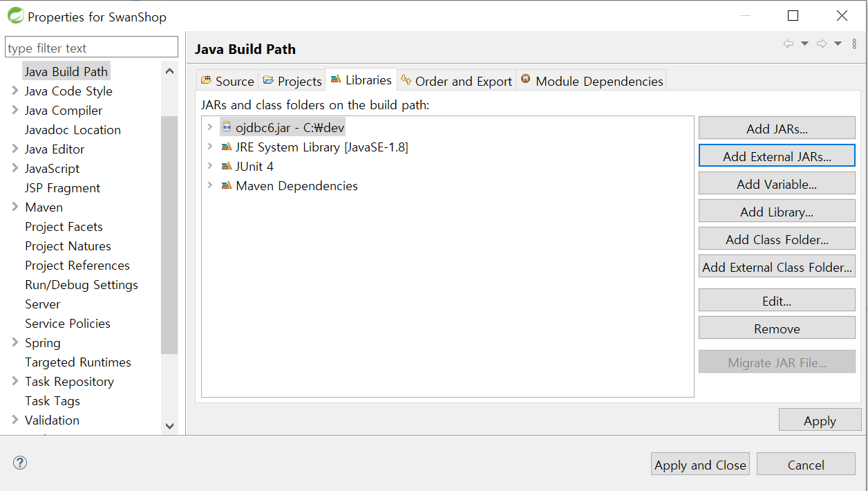868x491 pixels.
Task: Click the Spring icon in title bar
Action: [x=15, y=15]
